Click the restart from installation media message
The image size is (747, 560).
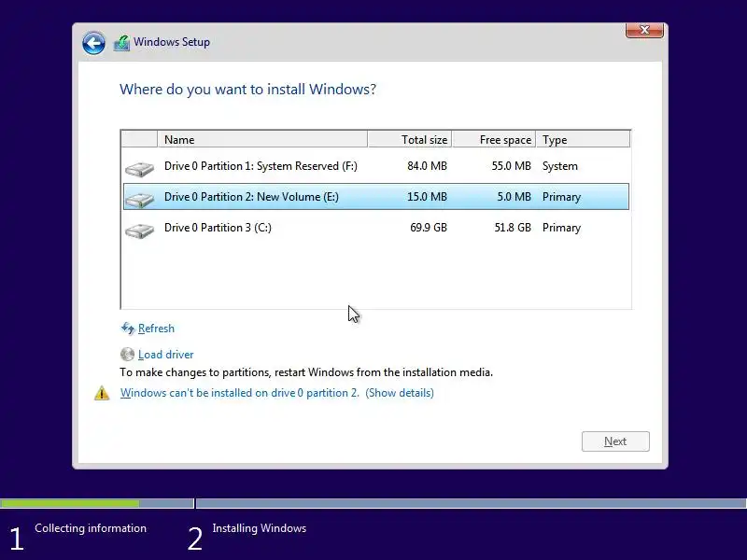[x=306, y=372]
